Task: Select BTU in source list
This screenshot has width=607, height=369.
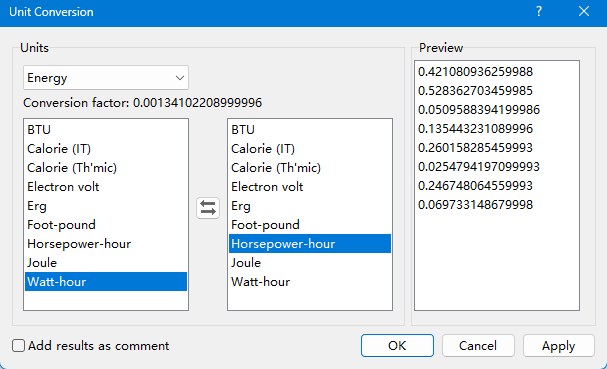Action: coord(106,130)
